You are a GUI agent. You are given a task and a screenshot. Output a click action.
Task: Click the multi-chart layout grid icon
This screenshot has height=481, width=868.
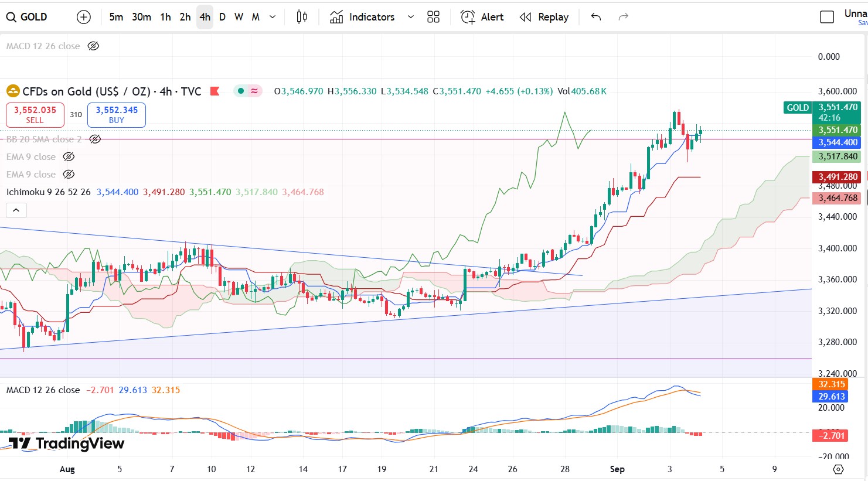433,17
